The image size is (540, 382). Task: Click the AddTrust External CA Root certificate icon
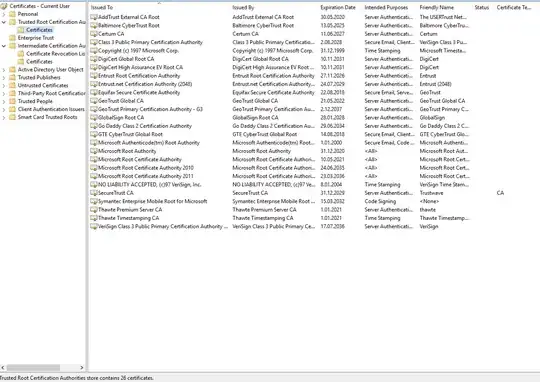(94, 17)
